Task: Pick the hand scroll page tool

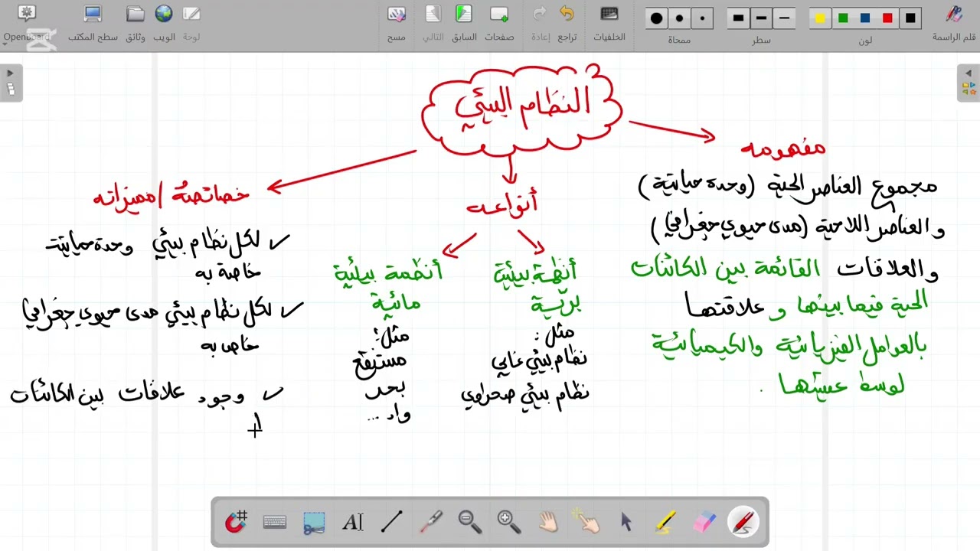Action: click(x=547, y=522)
